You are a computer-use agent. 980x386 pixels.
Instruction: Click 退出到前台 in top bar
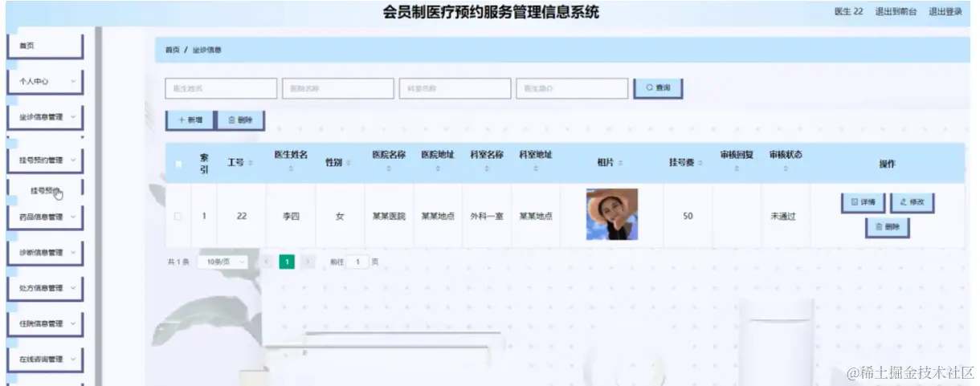(895, 12)
